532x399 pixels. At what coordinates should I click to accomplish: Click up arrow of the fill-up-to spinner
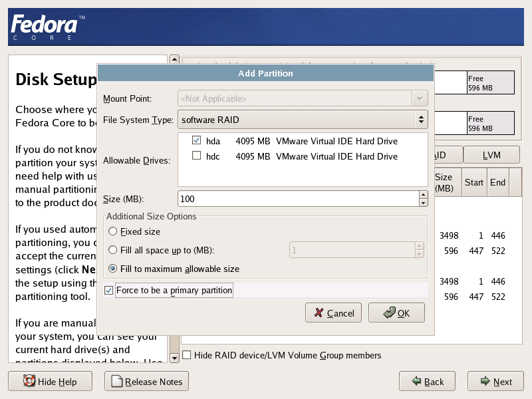[420, 246]
